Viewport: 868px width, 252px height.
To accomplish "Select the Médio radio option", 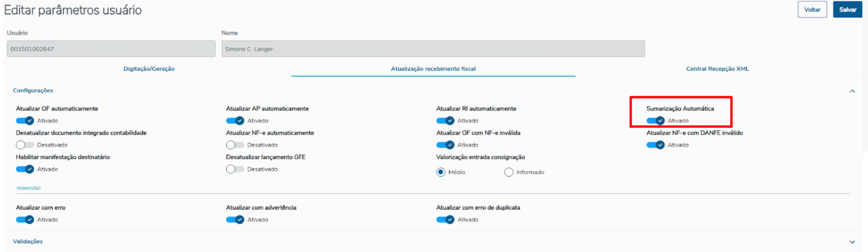I will (x=441, y=172).
